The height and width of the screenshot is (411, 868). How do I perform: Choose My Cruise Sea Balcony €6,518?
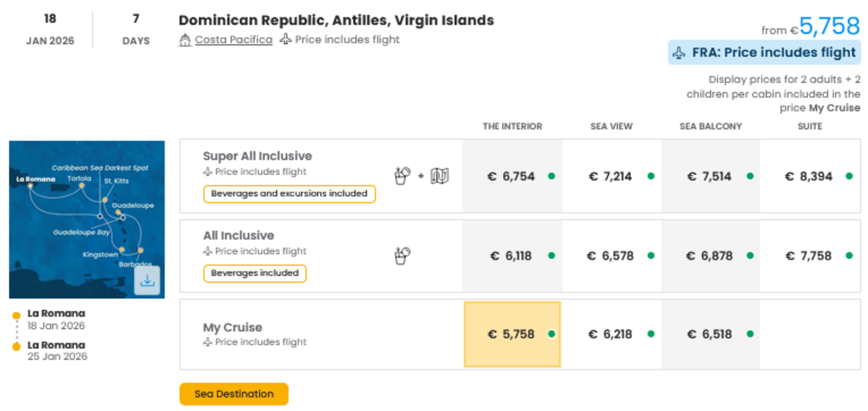tap(710, 334)
